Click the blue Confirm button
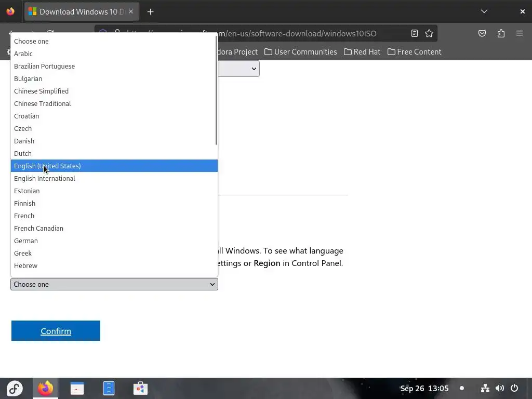The width and height of the screenshot is (532, 399). pos(56,331)
